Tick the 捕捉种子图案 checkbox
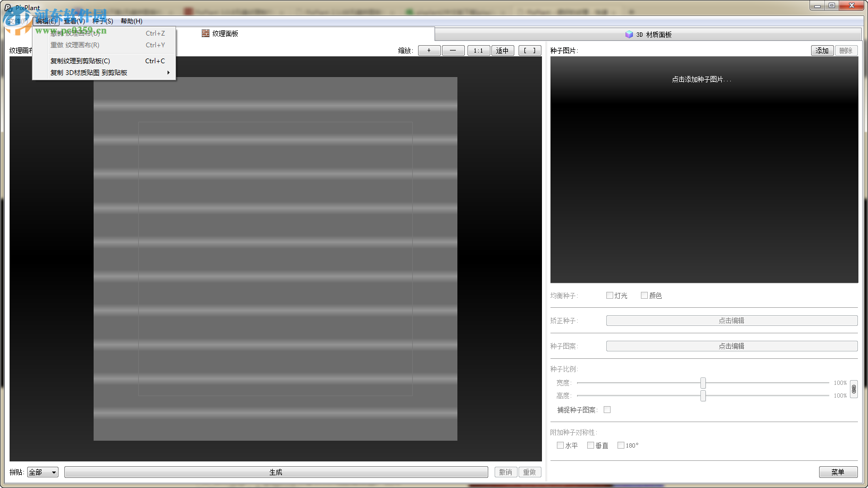868x488 pixels. [x=607, y=410]
